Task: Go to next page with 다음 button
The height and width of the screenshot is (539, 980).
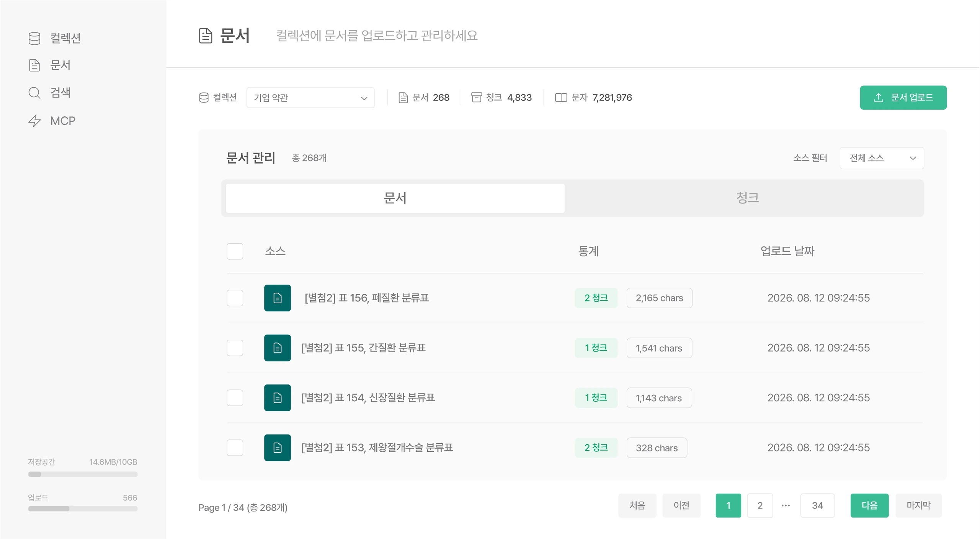Action: (x=869, y=505)
